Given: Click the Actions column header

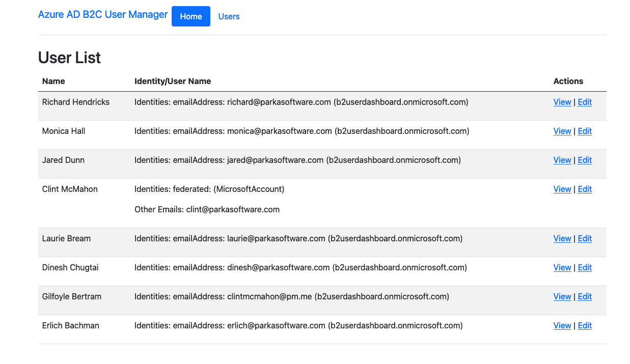Looking at the screenshot, I should [x=568, y=81].
